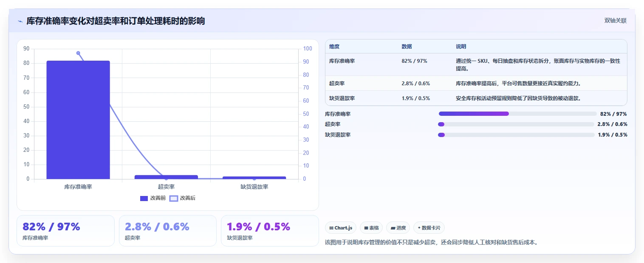
Task: Select the 2.8% / 0.6% table cell
Action: click(x=415, y=83)
